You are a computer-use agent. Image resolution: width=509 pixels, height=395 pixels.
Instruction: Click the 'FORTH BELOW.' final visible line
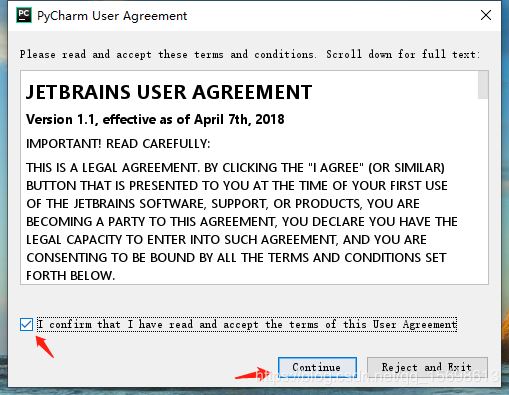pos(70,276)
